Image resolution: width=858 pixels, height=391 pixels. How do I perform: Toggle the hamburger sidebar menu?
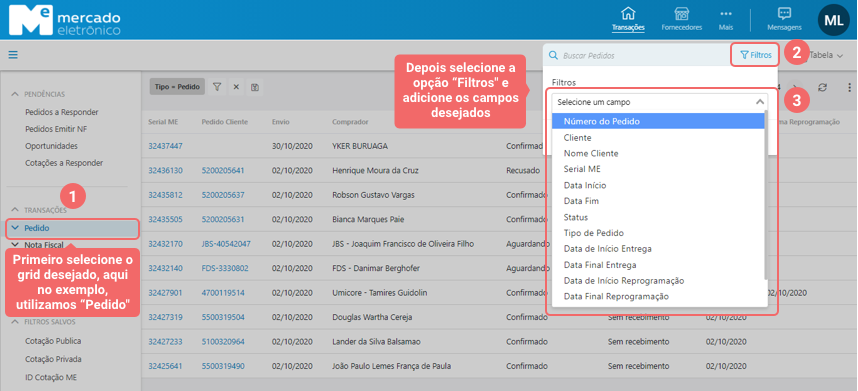coord(13,55)
